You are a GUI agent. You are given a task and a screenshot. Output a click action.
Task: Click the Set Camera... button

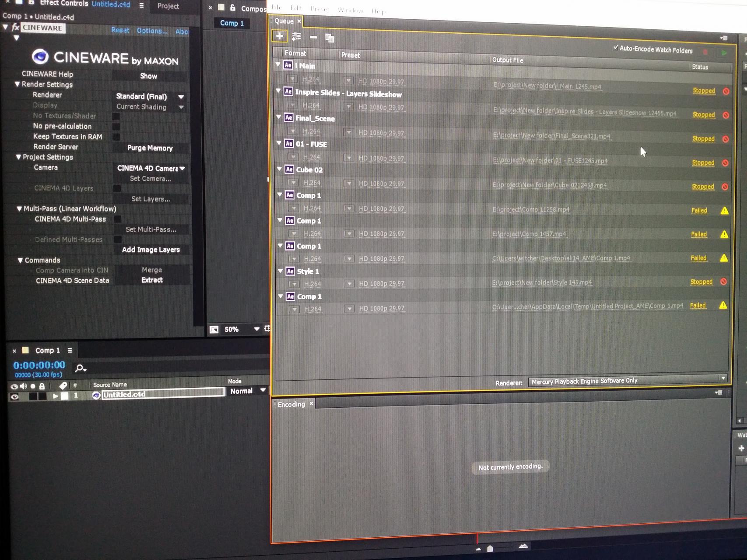tap(151, 178)
